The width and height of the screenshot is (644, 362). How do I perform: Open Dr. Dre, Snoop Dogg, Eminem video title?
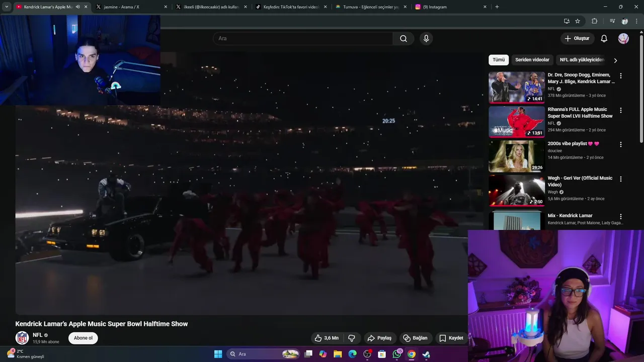581,78
